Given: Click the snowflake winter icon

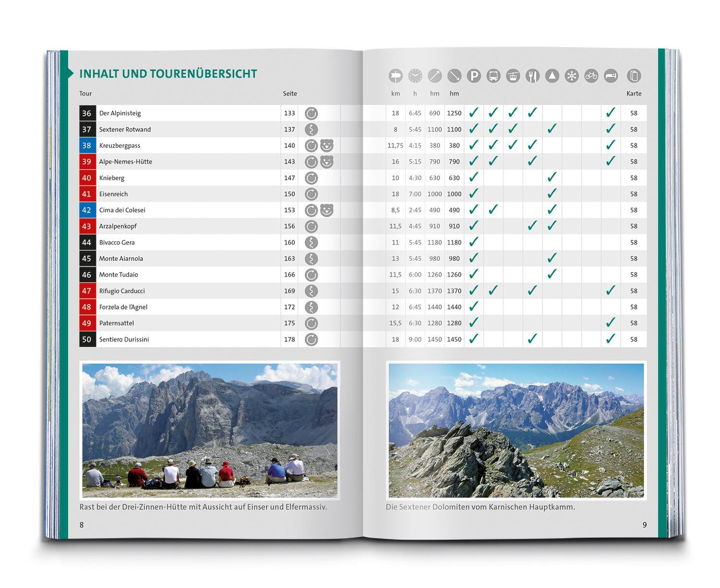Looking at the screenshot, I should (572, 76).
